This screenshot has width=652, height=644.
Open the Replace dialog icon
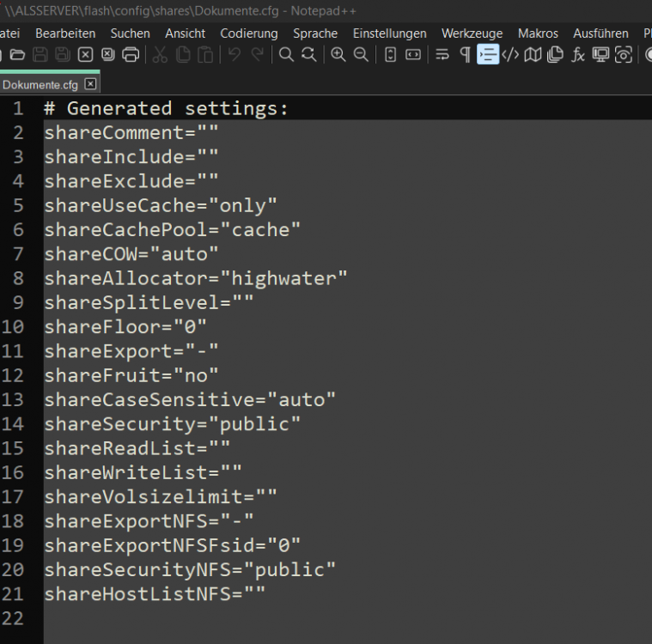pyautogui.click(x=309, y=54)
